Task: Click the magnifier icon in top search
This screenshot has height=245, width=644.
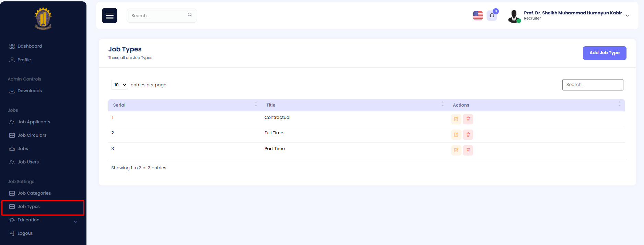Action: (x=190, y=15)
